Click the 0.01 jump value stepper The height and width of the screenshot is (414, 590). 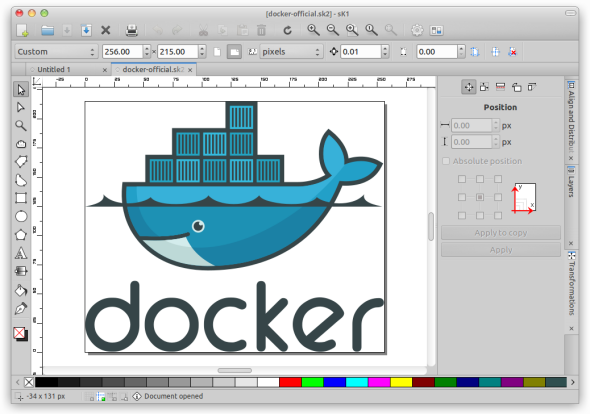click(385, 52)
